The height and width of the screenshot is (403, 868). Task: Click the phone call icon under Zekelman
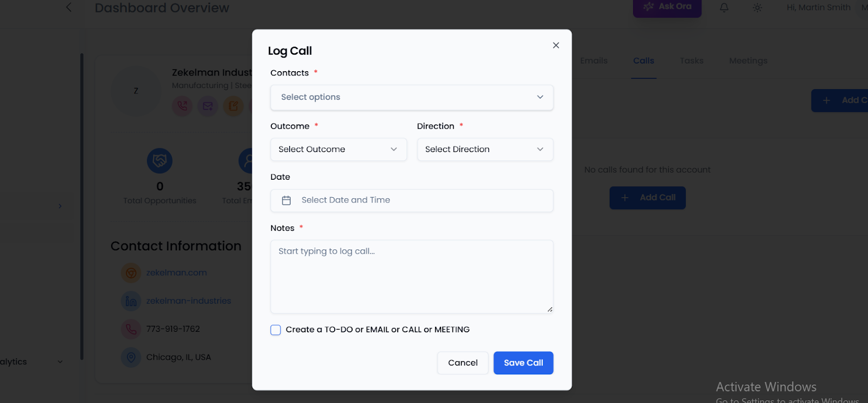click(182, 106)
